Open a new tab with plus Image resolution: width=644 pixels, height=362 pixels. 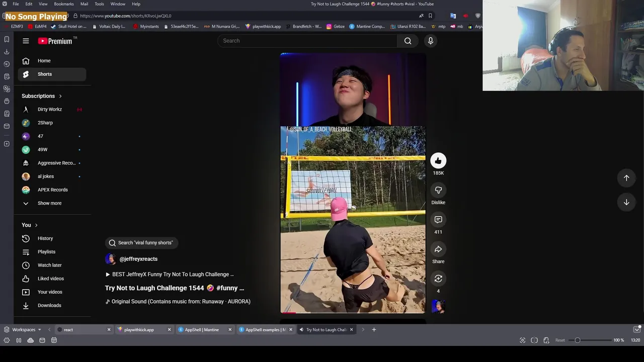[x=374, y=330]
